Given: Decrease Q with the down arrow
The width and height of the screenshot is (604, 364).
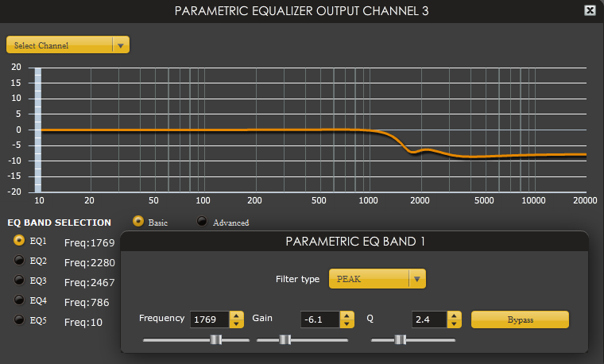Looking at the screenshot, I should [x=454, y=323].
